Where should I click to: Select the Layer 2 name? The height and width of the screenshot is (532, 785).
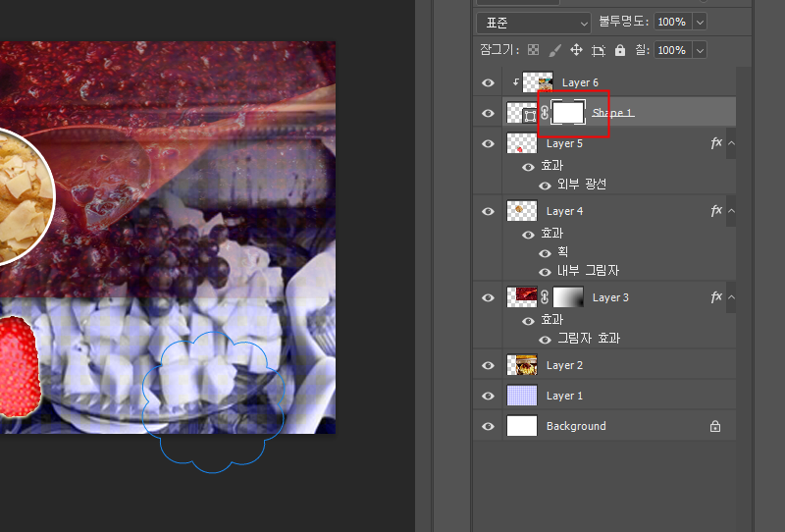[x=565, y=366]
